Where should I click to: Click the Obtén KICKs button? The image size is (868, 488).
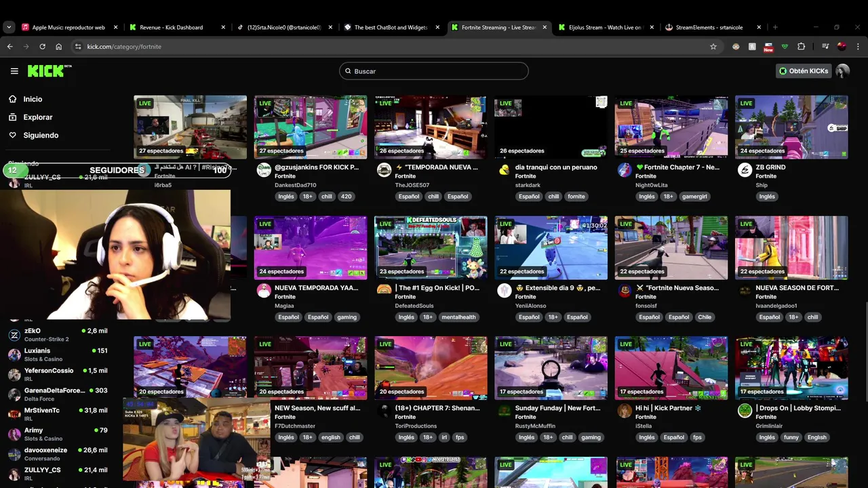804,70
